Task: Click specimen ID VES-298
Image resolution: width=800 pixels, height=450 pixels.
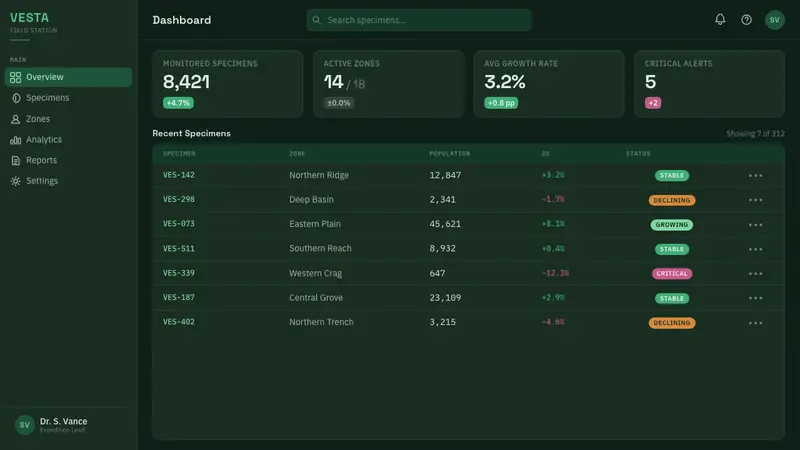Action: (179, 199)
